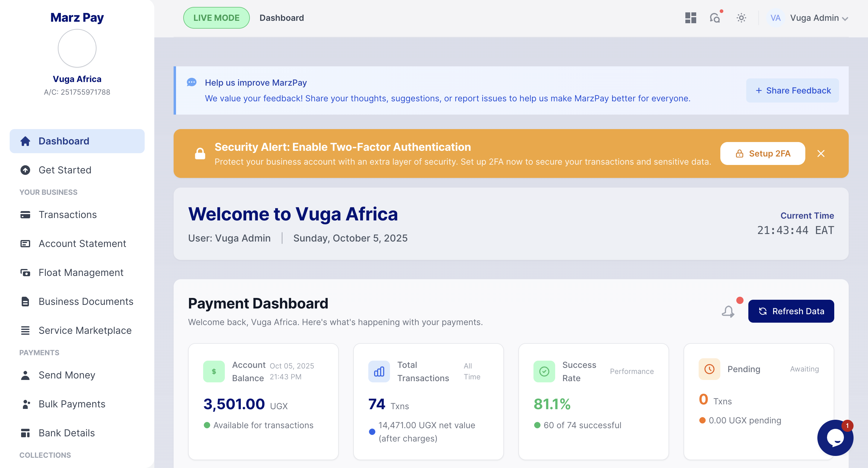This screenshot has height=468, width=868.
Task: Click the Service Marketplace list icon
Action: 25,330
